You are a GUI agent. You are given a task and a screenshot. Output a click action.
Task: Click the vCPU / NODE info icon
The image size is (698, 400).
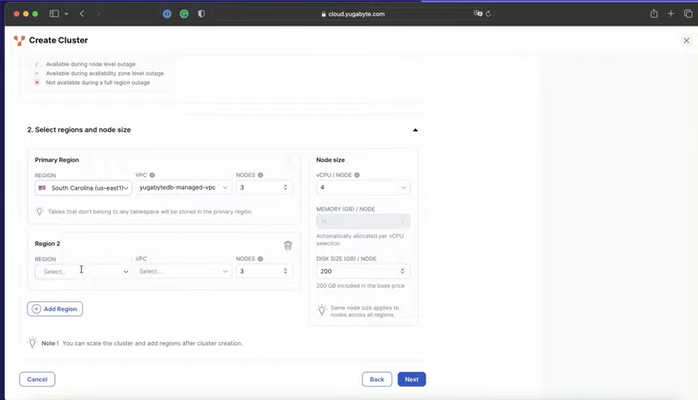click(357, 175)
